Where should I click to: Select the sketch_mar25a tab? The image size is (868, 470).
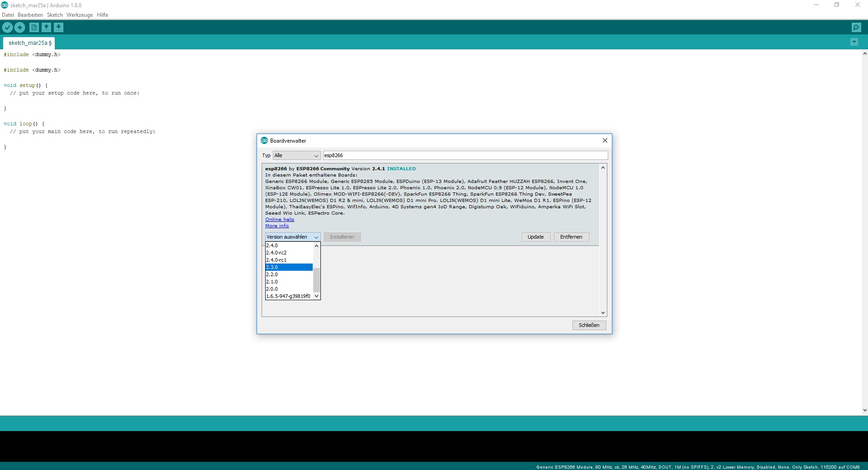coord(29,43)
